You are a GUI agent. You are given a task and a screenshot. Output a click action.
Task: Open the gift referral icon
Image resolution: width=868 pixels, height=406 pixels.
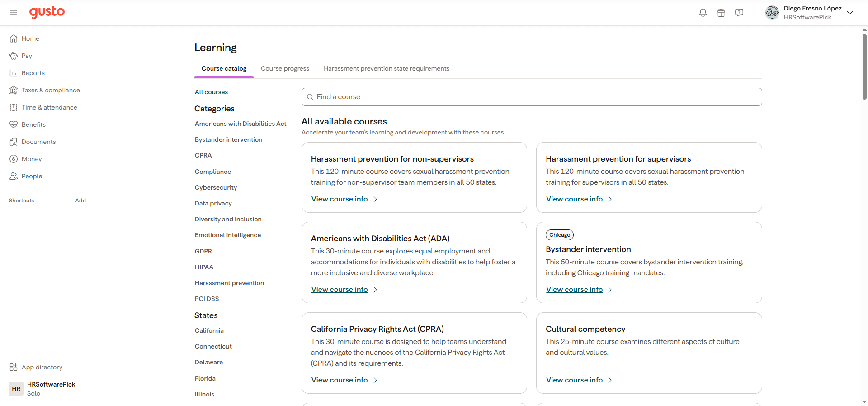[721, 13]
